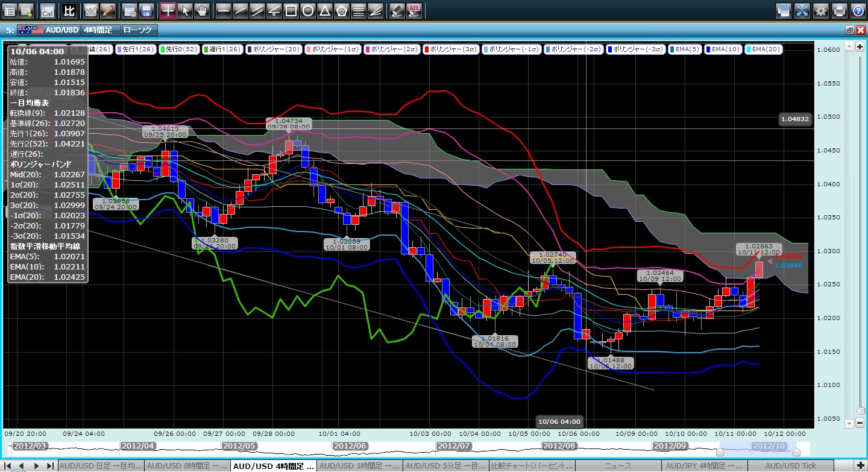Click the add new tab plus button
This screenshot has height=472, width=868.
click(x=859, y=466)
